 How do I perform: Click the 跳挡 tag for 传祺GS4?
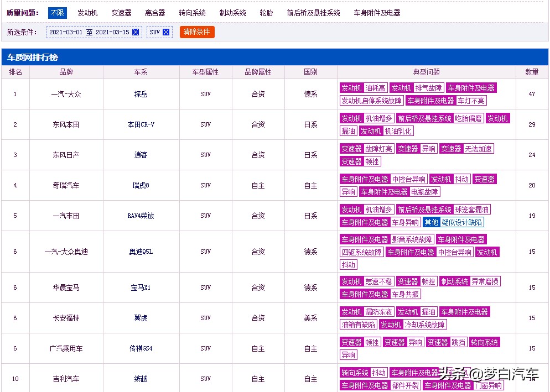click(459, 342)
